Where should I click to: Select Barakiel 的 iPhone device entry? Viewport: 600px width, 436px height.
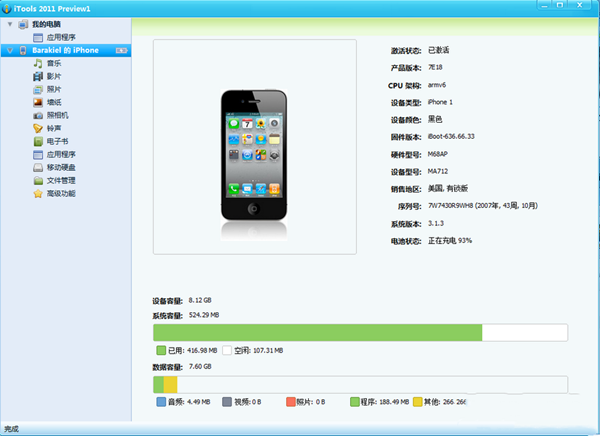coord(65,49)
